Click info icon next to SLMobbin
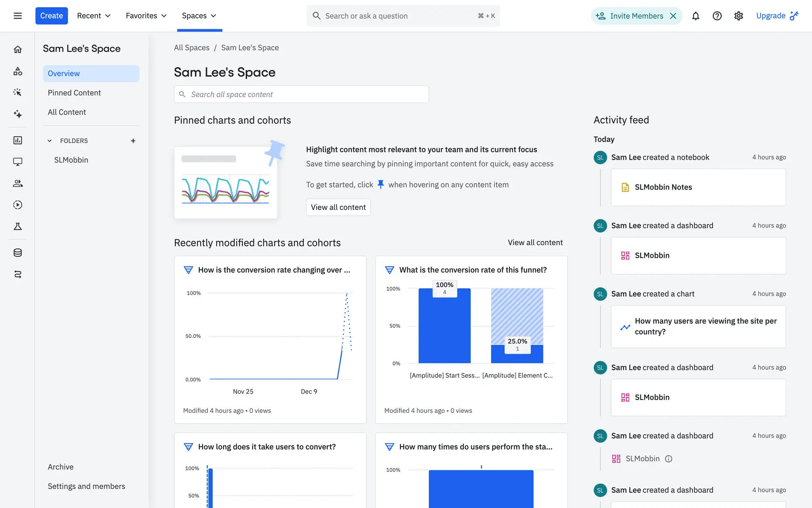 pyautogui.click(x=669, y=459)
